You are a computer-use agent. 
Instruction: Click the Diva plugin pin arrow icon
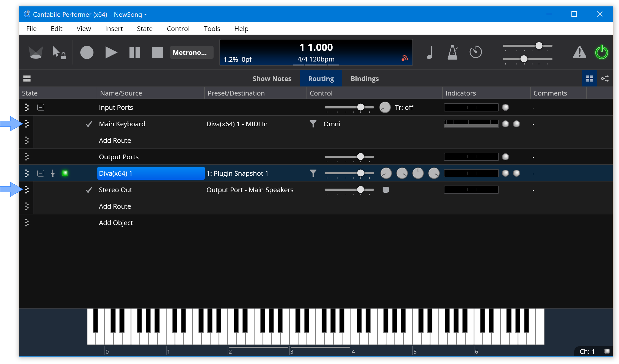pyautogui.click(x=53, y=173)
